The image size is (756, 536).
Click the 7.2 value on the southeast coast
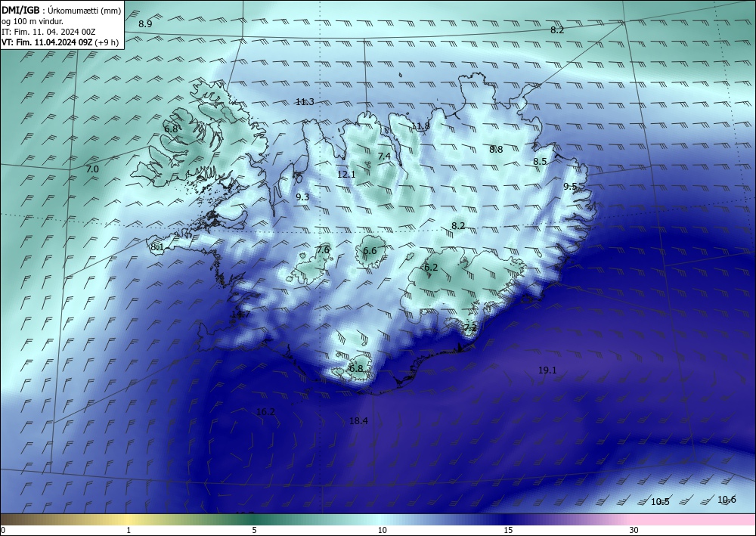tap(470, 328)
